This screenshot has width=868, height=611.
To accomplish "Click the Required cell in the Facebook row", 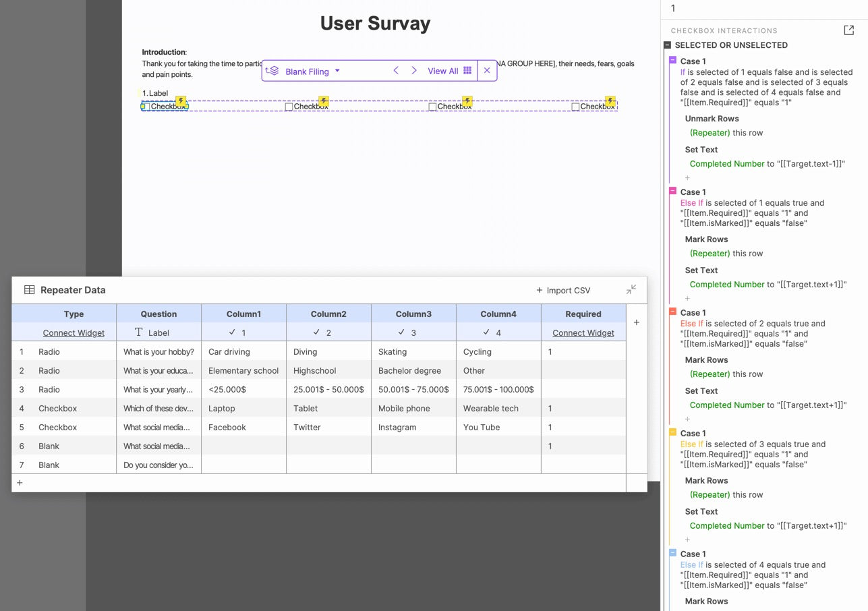I will (583, 427).
